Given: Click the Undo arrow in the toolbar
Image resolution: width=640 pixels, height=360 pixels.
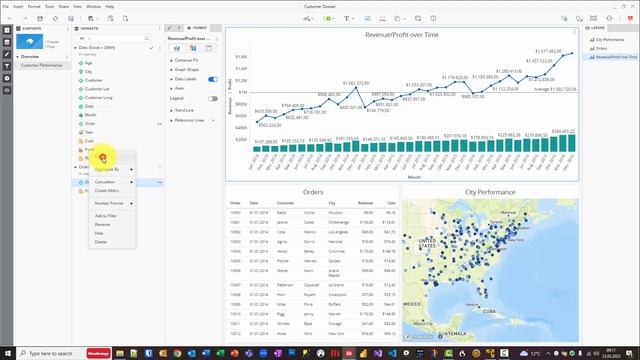Looking at the screenshot, I should (10, 18).
